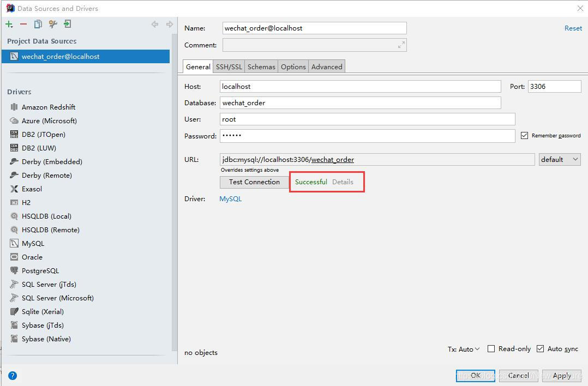Open the Tx: Auto transaction dropdown

[x=464, y=349]
